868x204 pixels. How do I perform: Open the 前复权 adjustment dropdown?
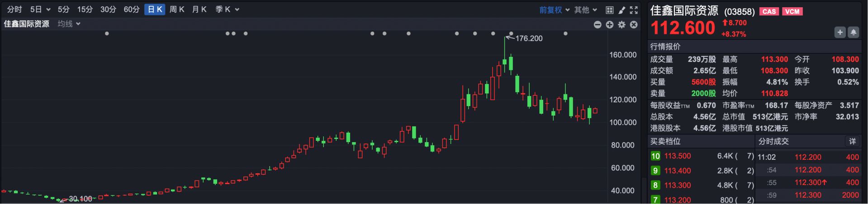[554, 10]
